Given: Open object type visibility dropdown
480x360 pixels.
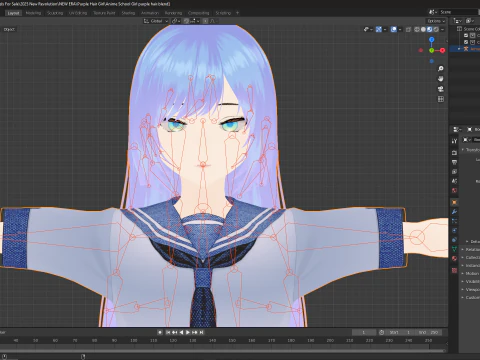Looking at the screenshot, I should coord(367,29).
